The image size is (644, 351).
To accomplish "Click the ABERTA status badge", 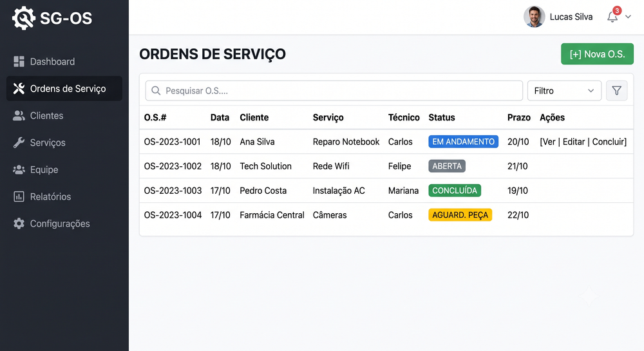I will coord(447,166).
